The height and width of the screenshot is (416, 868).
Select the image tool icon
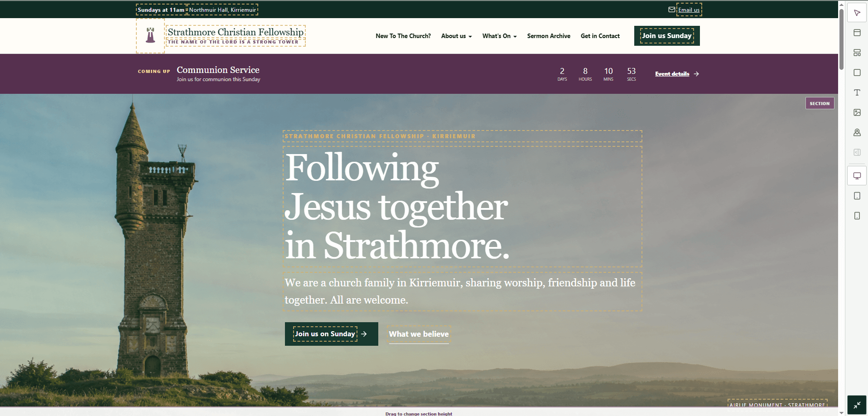click(857, 112)
